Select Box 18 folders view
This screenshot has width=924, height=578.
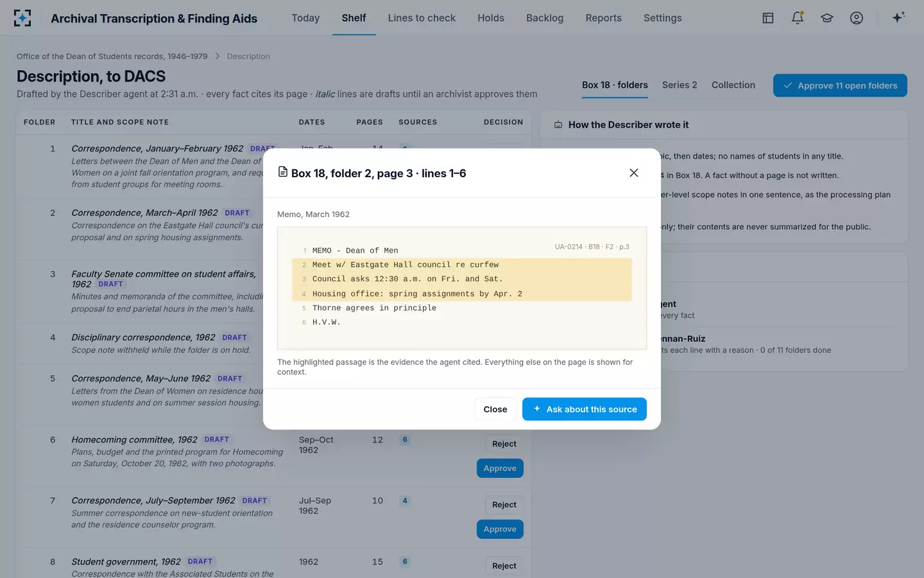615,85
